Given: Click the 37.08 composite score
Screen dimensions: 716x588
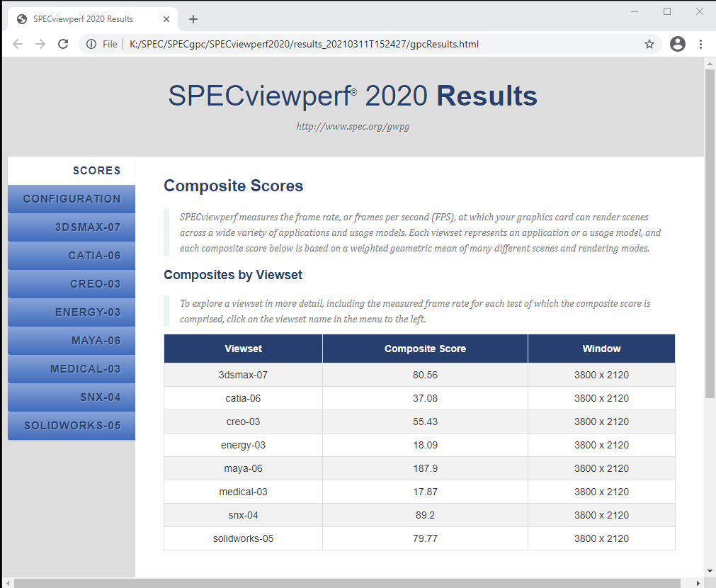Looking at the screenshot, I should coord(425,398).
